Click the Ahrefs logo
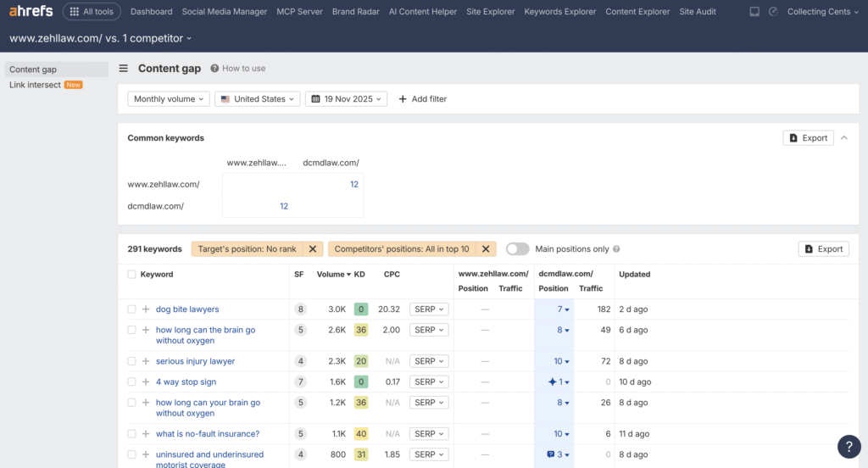The image size is (868, 468). click(x=31, y=12)
